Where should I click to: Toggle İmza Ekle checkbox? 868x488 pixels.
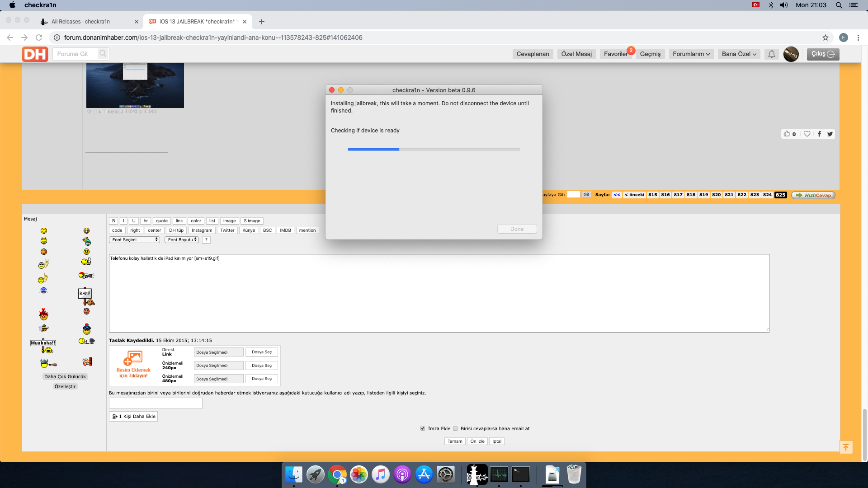[x=423, y=428]
